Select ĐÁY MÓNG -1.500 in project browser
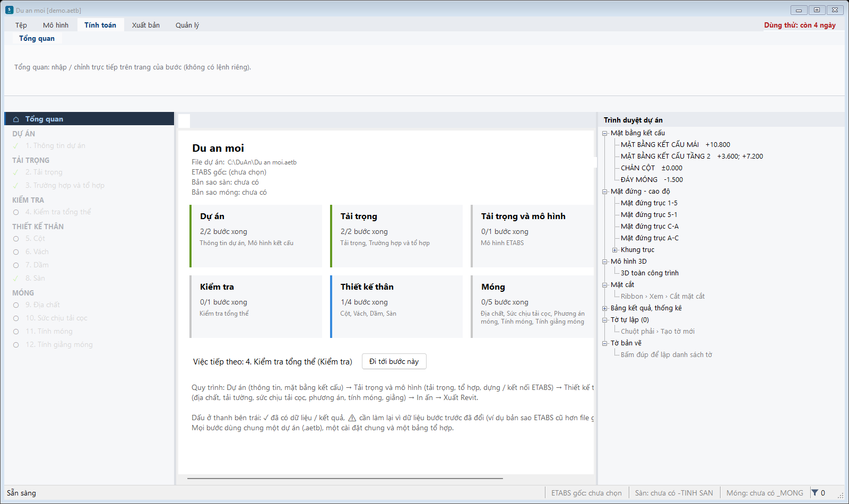 (652, 180)
